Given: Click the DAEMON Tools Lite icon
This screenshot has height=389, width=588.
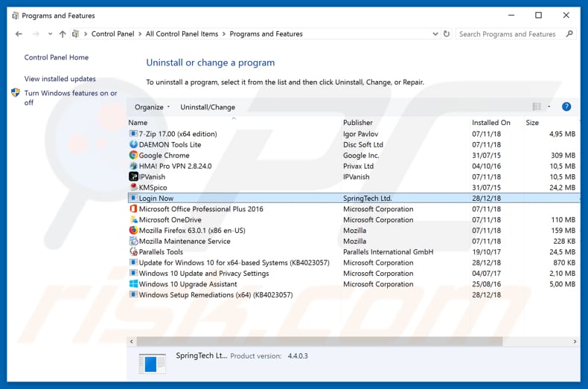Looking at the screenshot, I should [133, 144].
